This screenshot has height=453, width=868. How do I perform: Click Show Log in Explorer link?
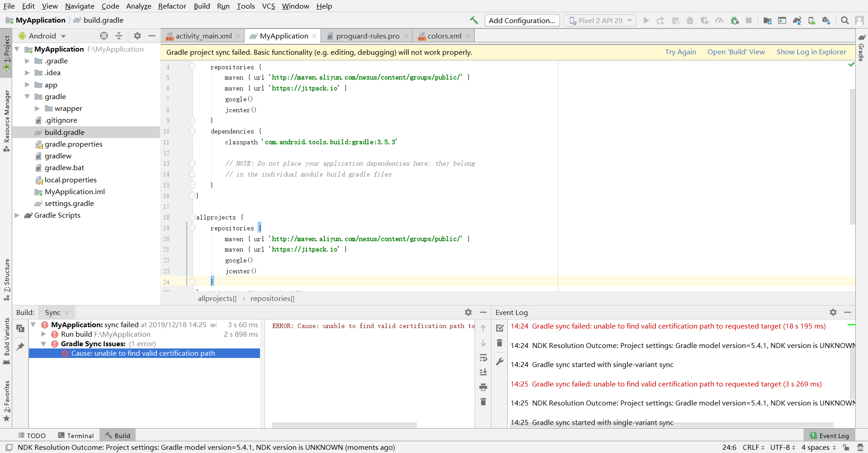point(811,52)
